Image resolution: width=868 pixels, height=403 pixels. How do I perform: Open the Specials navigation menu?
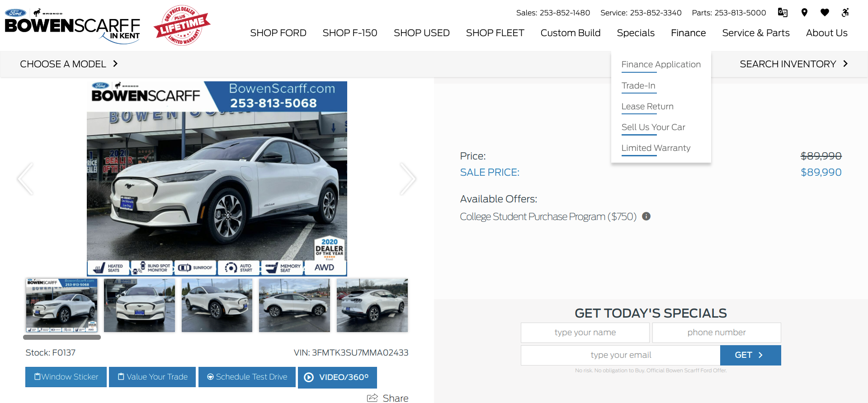tap(636, 33)
